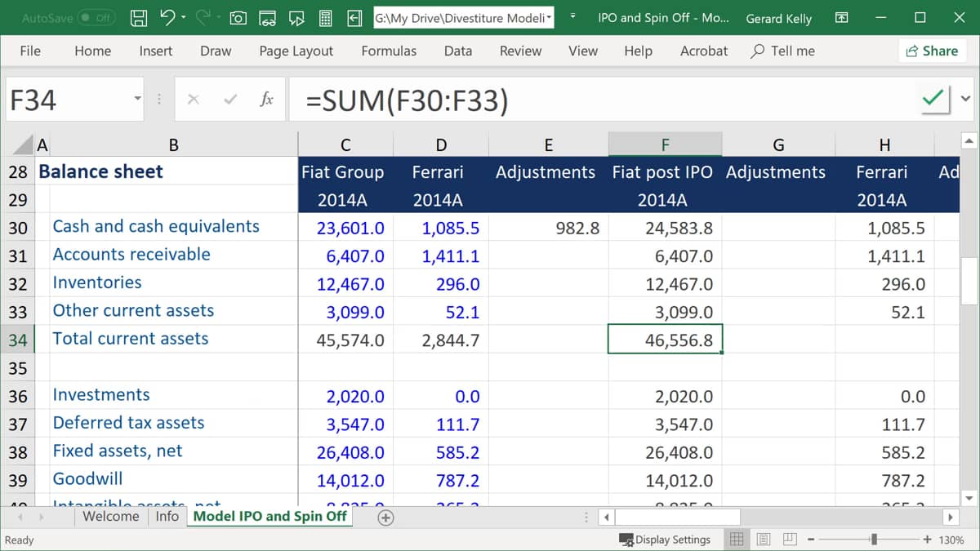Click the vertical scrollbar thumb
This screenshot has width=980, height=551.
click(x=969, y=279)
